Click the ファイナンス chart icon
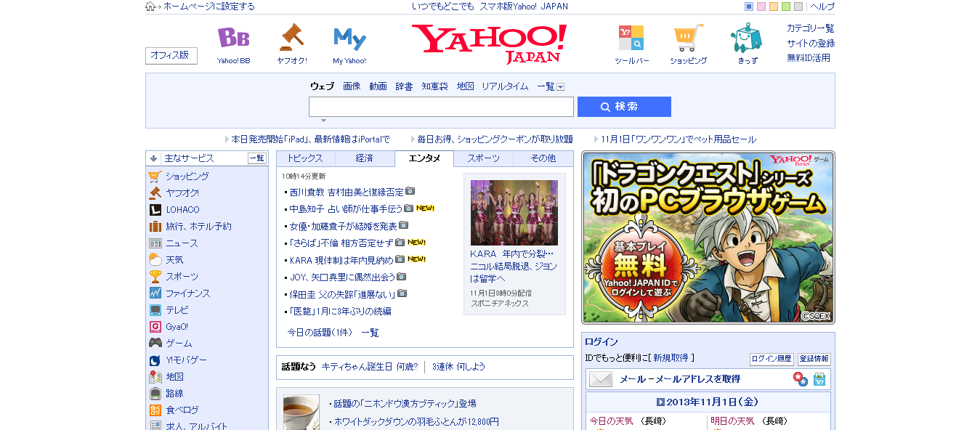 pyautogui.click(x=155, y=293)
